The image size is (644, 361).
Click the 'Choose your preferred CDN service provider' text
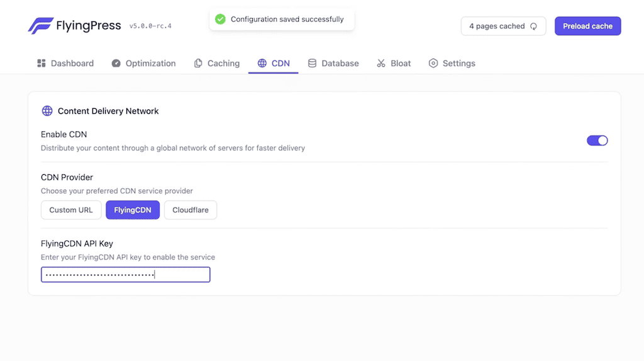coord(116,191)
